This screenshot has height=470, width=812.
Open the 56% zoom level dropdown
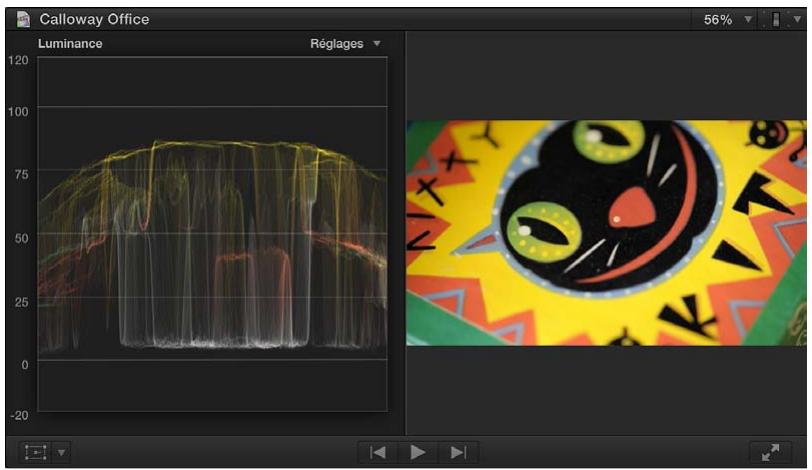(x=727, y=20)
